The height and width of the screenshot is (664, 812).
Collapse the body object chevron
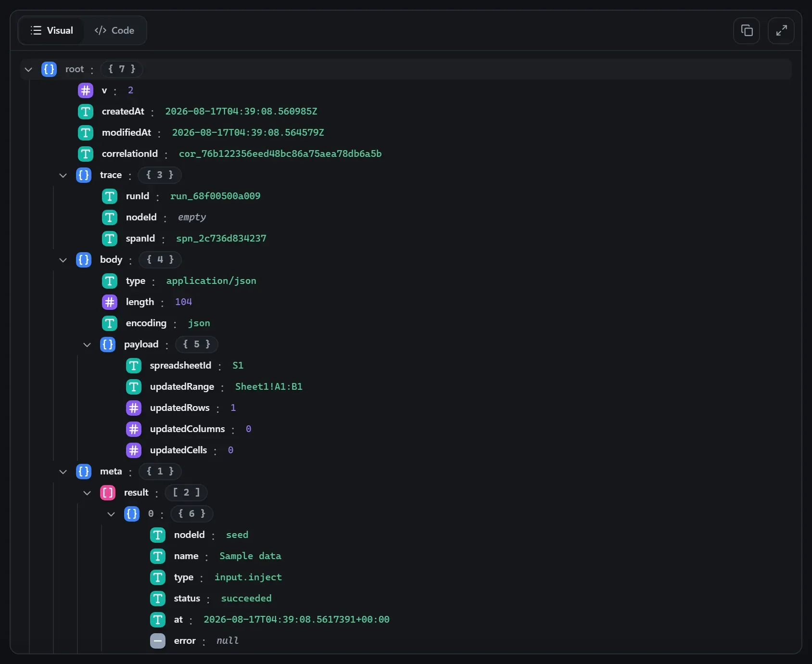[x=63, y=260]
